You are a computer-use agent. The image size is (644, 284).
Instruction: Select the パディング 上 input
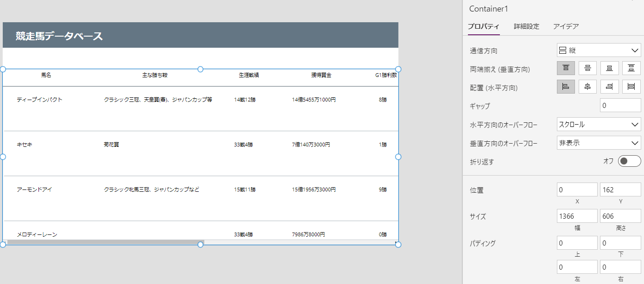click(577, 243)
